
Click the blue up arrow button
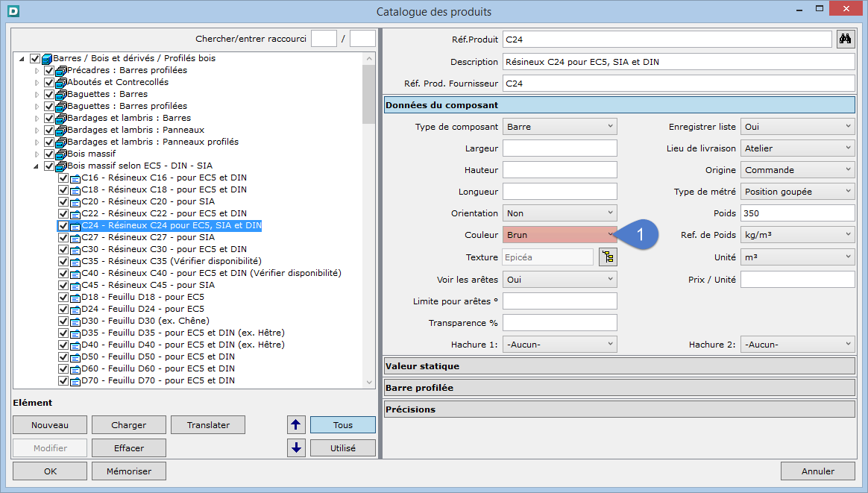click(x=296, y=425)
